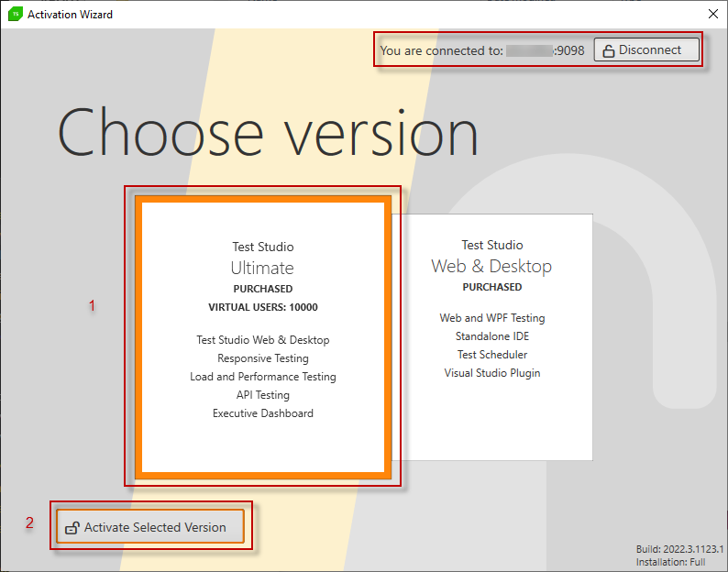Click the 'Ultimate' edition title
This screenshot has width=728, height=572.
coord(262,268)
